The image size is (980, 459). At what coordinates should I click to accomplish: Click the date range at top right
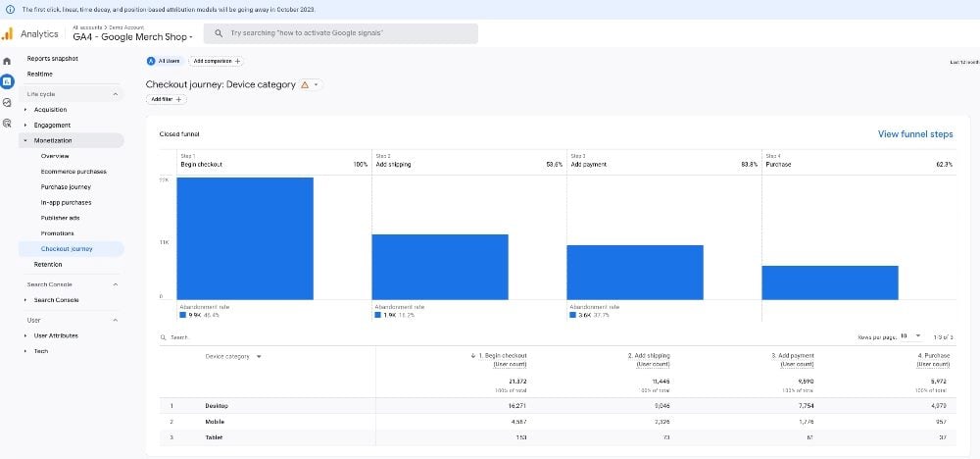coord(964,62)
